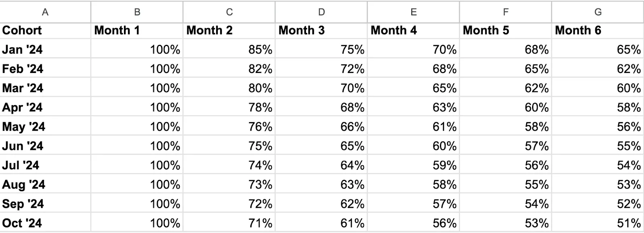Select Apr '24 Month 4 cell showing 63%
The image size is (644, 233).
coord(413,108)
